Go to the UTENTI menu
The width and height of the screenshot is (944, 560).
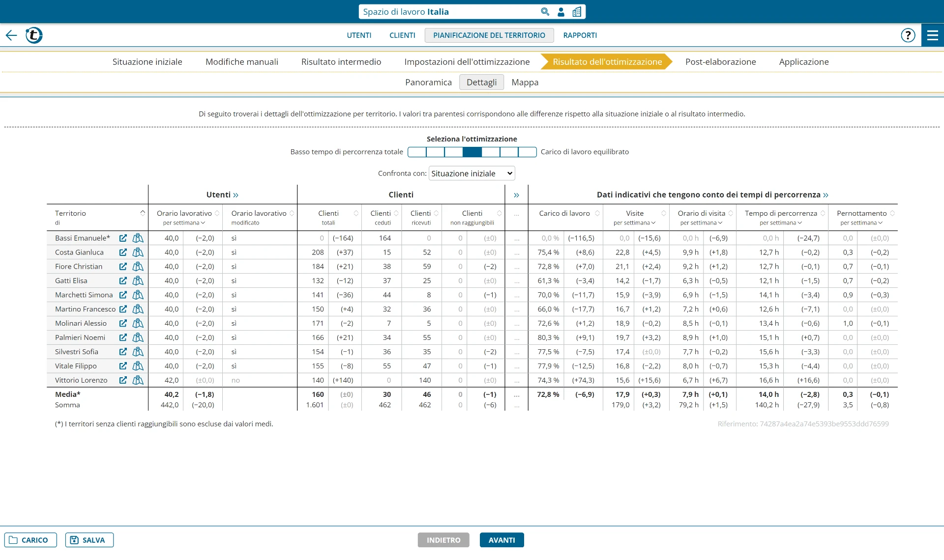(x=359, y=35)
